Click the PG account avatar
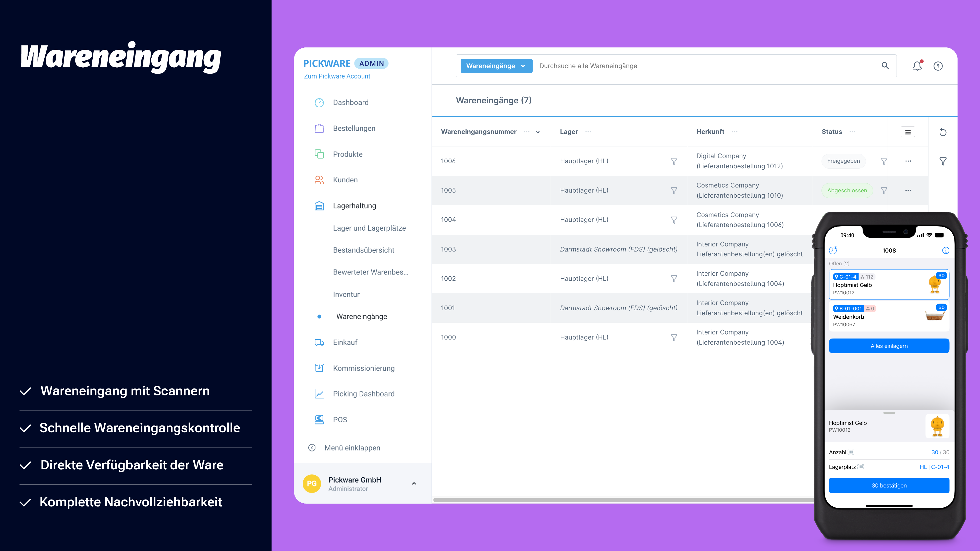This screenshot has width=980, height=551. point(312,484)
